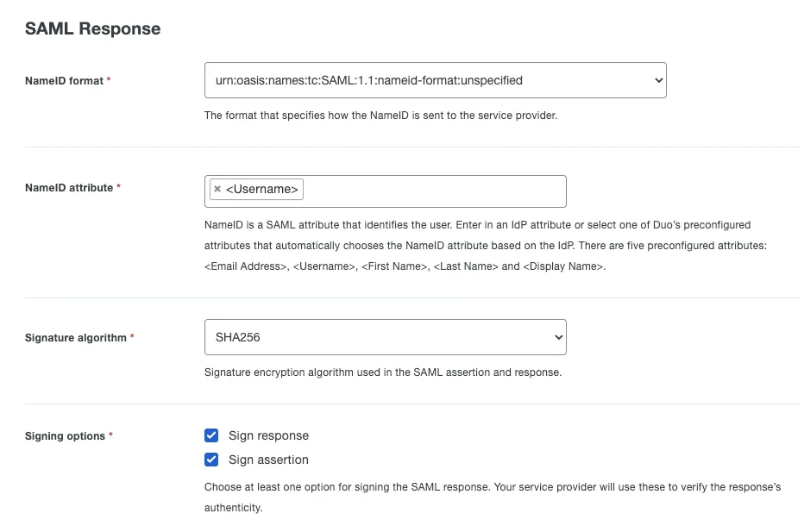Toggle signing via the 'Sign assertion' label text

pyautogui.click(x=268, y=460)
